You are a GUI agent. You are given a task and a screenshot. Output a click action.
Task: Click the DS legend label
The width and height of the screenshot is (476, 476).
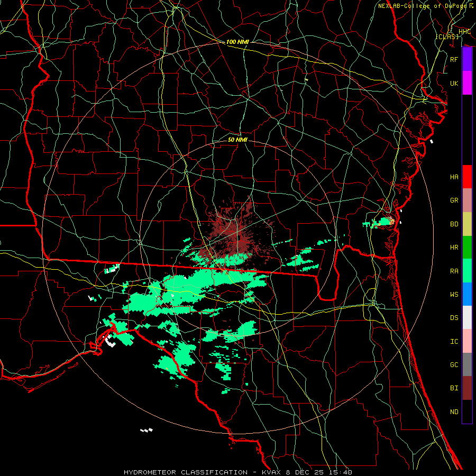(x=454, y=318)
